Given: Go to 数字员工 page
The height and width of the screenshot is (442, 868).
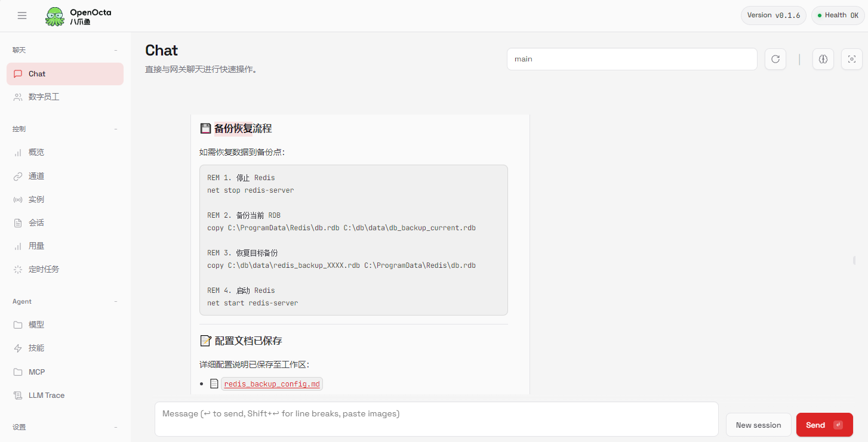Looking at the screenshot, I should (65, 97).
